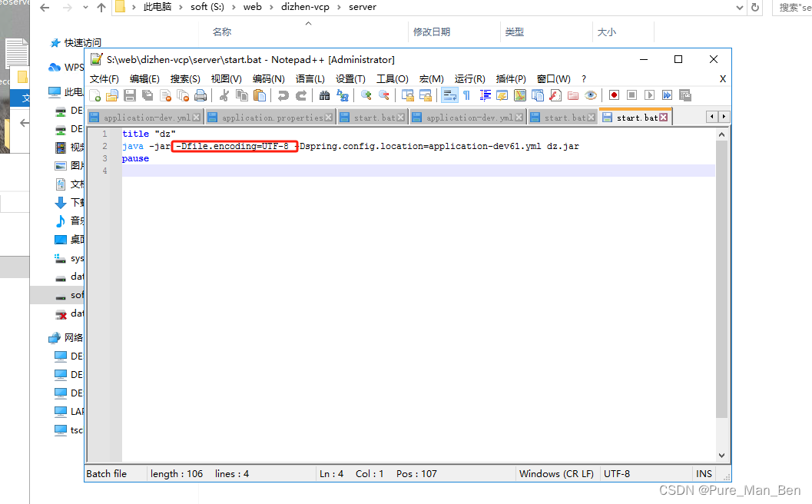Open the 运行(R) menu
The image size is (812, 504).
coord(469,78)
